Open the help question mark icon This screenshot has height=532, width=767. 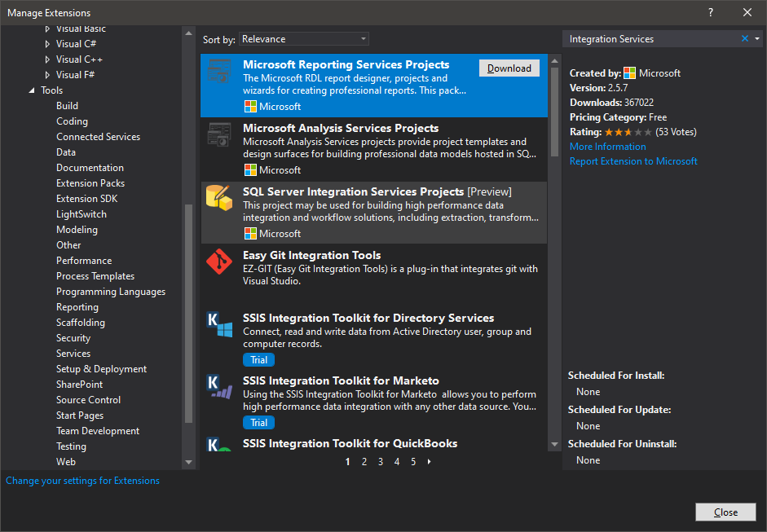[x=711, y=12]
